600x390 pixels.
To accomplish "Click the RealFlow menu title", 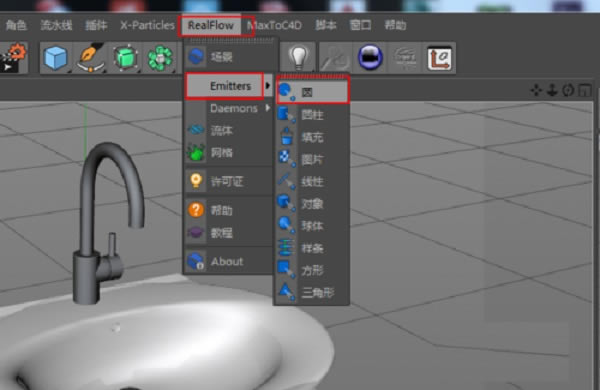I will point(211,25).
